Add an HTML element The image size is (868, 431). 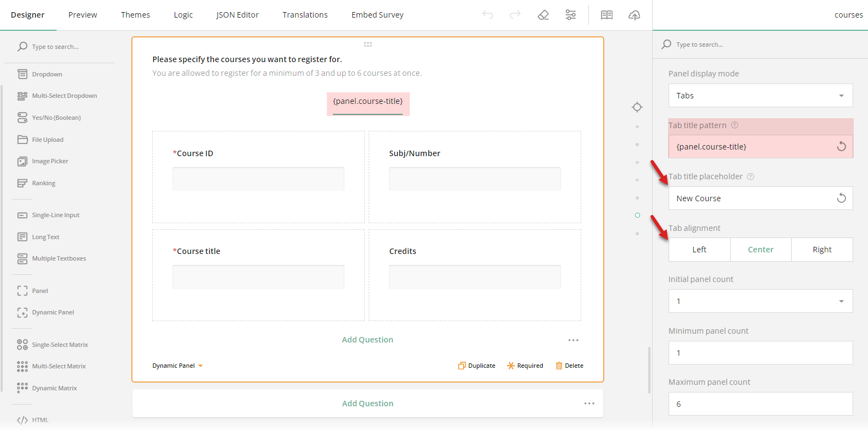[x=32, y=420]
